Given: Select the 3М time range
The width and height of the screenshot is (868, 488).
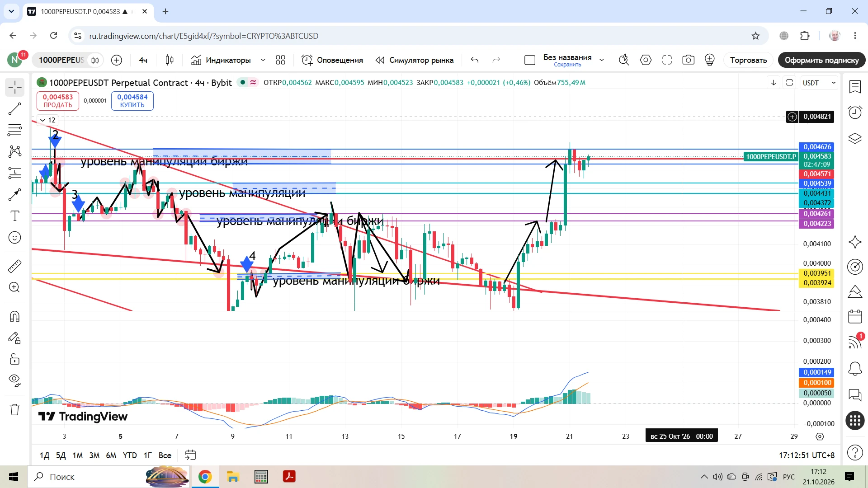Looking at the screenshot, I should coord(94,455).
